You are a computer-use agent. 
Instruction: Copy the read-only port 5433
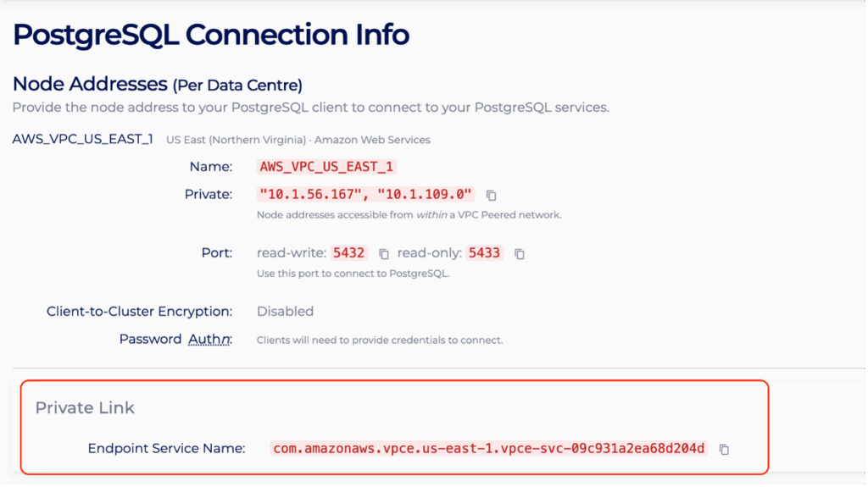[520, 253]
